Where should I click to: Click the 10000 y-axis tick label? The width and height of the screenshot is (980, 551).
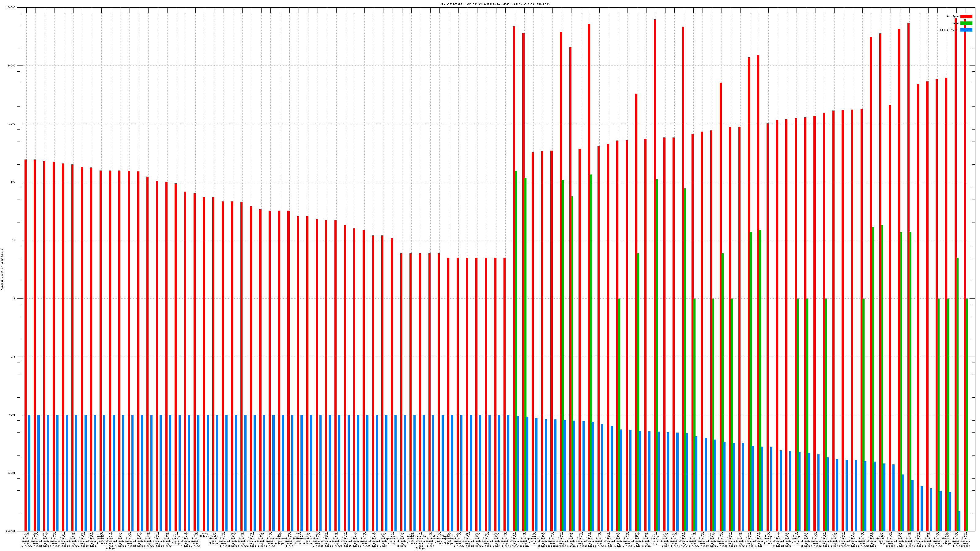[x=12, y=66]
